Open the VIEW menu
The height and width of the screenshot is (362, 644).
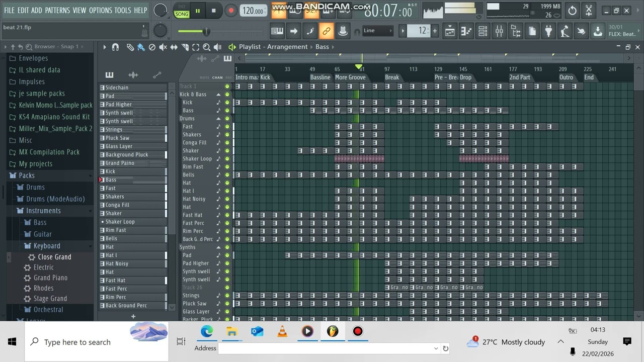[79, 10]
